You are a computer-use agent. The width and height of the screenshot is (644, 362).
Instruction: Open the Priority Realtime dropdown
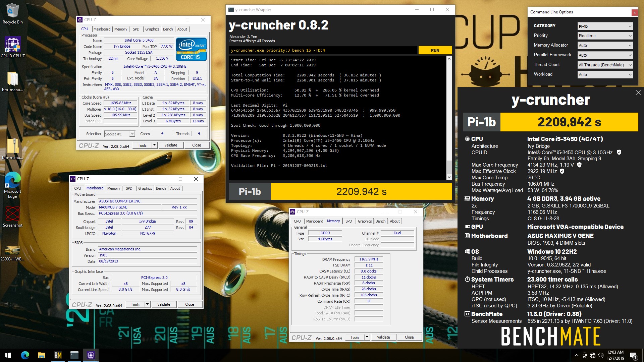pyautogui.click(x=605, y=36)
